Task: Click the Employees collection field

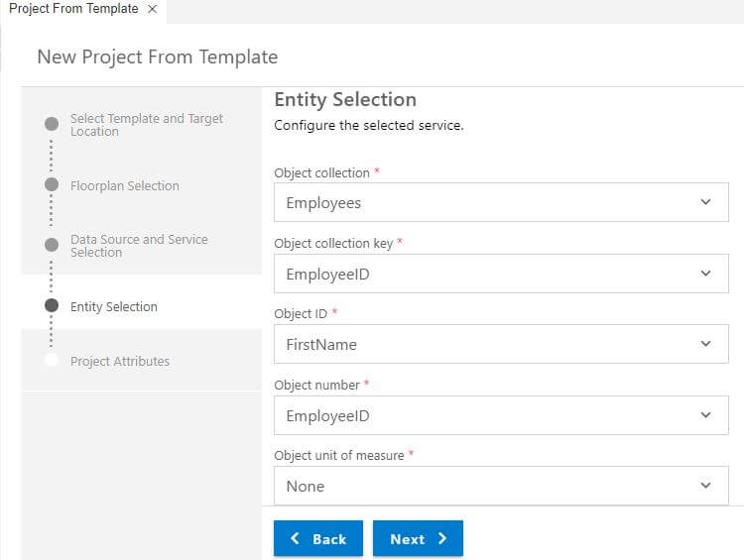Action: 501,202
